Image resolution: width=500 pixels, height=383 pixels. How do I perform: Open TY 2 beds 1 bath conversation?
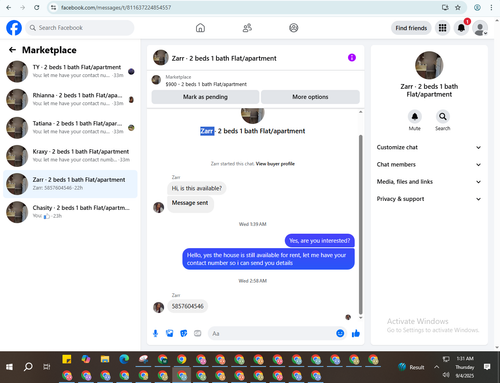pyautogui.click(x=70, y=71)
